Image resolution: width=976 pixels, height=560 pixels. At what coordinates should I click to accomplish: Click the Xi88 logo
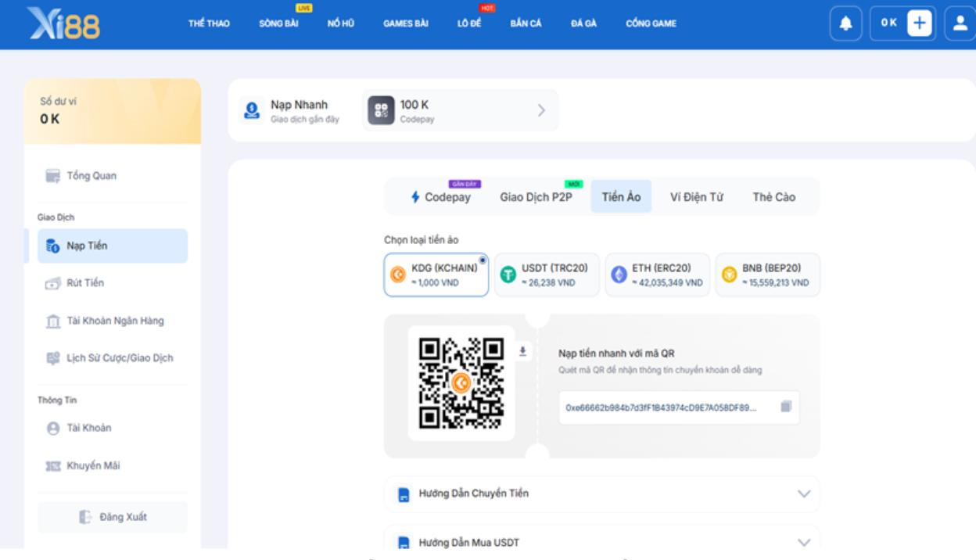click(63, 23)
